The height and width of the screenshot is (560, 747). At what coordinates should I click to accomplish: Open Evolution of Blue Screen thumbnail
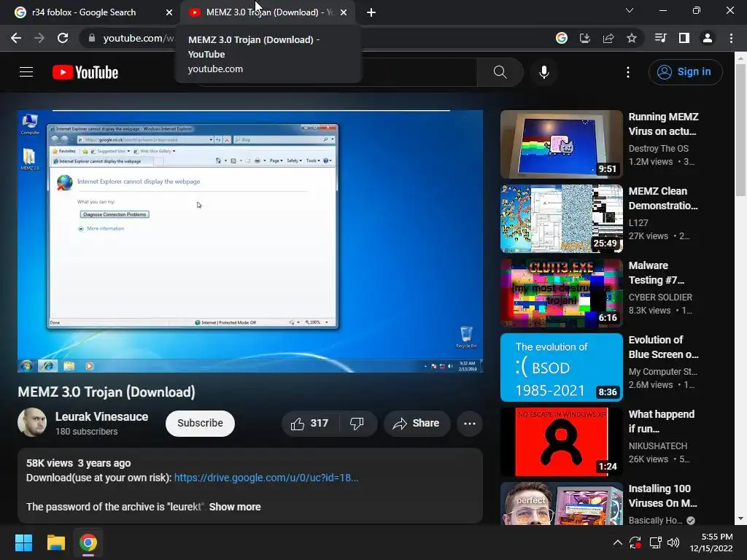point(561,367)
